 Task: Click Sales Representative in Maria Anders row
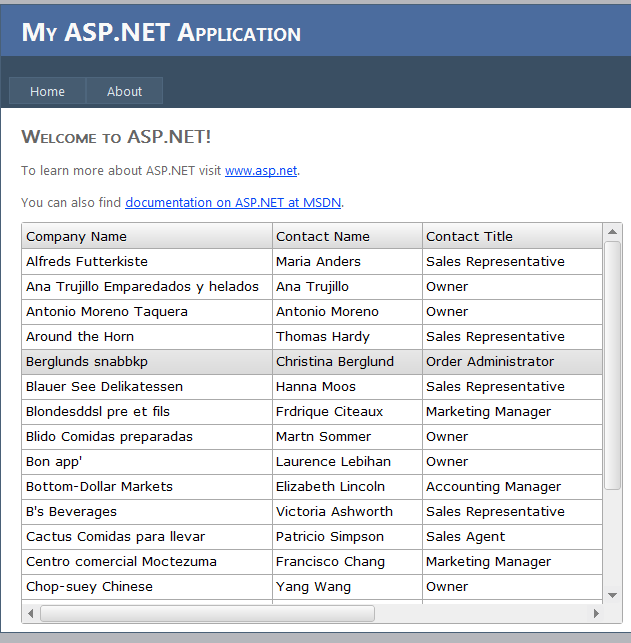click(512, 262)
